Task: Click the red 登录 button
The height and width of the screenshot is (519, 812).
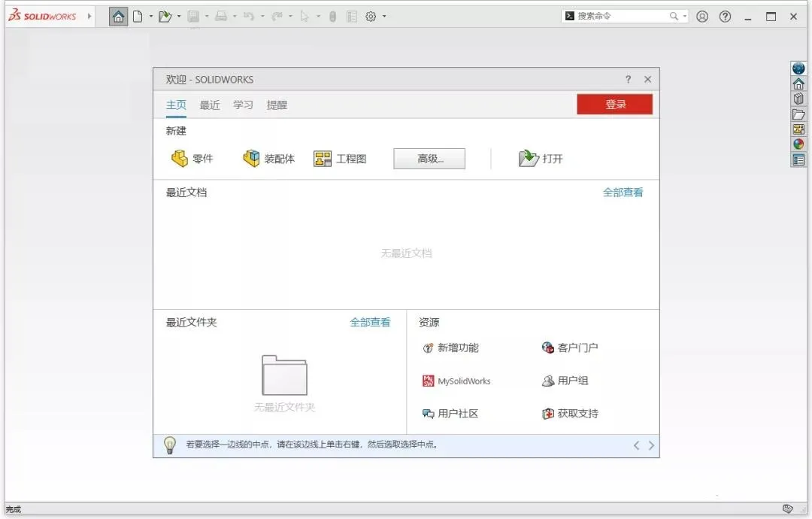Action: pos(615,105)
